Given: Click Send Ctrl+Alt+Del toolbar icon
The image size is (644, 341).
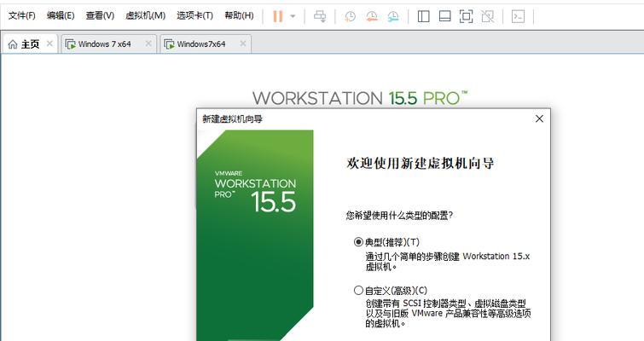Looking at the screenshot, I should point(320,16).
